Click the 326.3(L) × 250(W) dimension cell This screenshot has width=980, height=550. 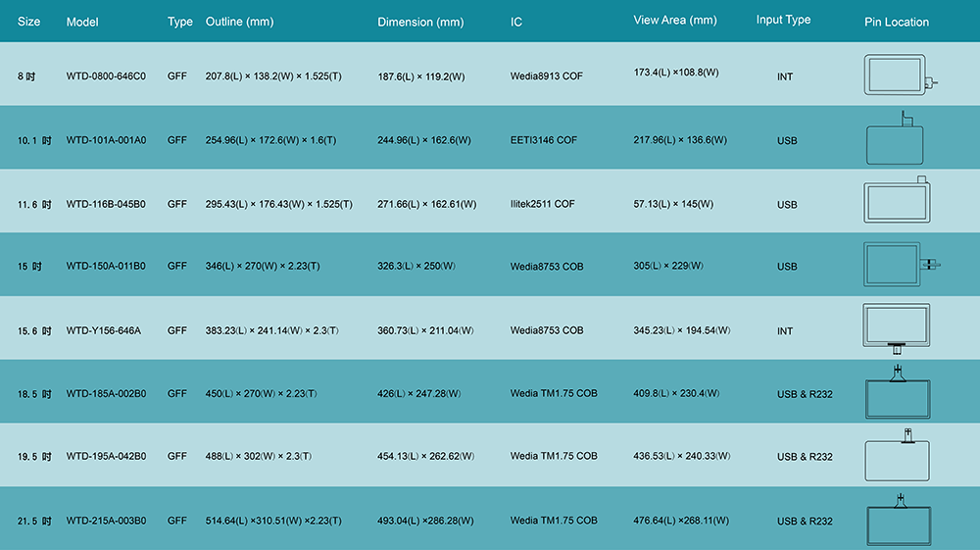pos(416,266)
